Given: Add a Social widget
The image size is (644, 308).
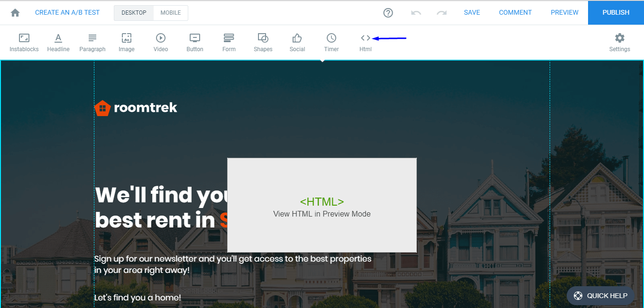Looking at the screenshot, I should click(x=297, y=43).
